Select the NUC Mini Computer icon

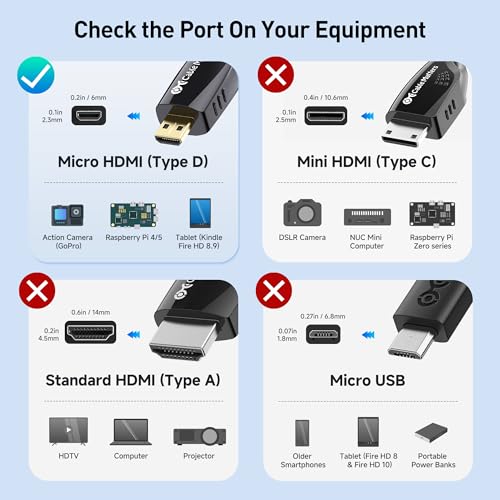367,217
